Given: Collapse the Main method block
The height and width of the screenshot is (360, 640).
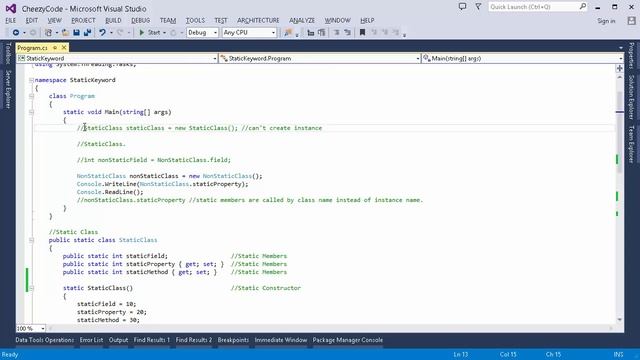Looking at the screenshot, I should coord(31,112).
